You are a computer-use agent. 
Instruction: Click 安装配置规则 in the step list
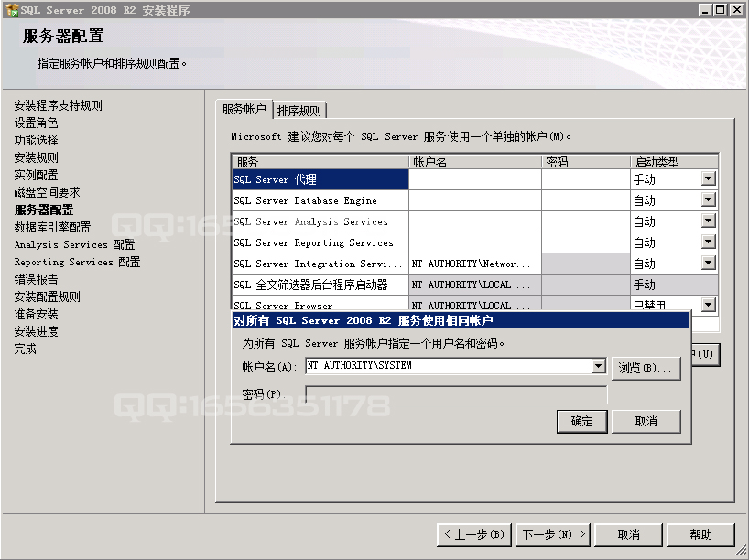(47, 296)
